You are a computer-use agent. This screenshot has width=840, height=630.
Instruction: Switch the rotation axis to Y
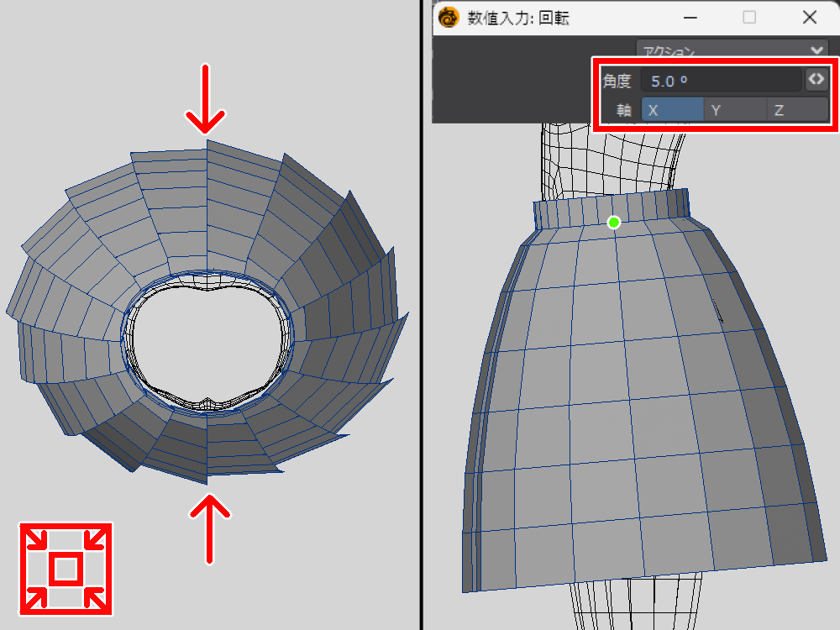(x=735, y=110)
